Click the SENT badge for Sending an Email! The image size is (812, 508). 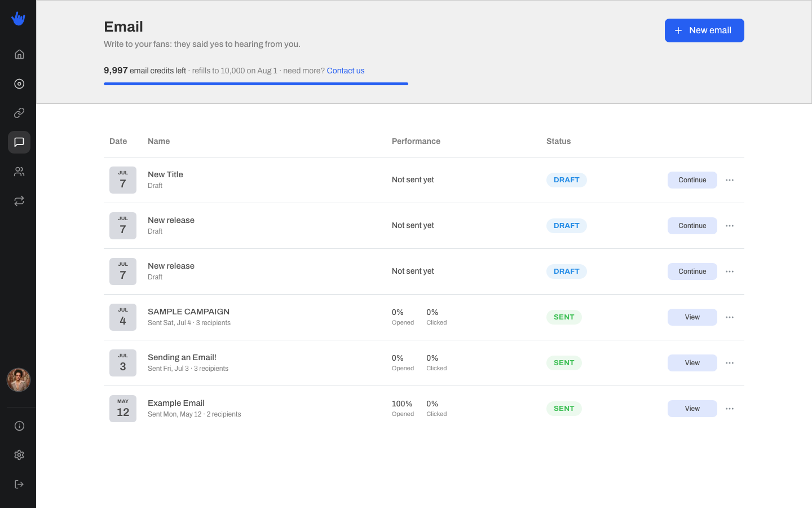[x=564, y=363]
